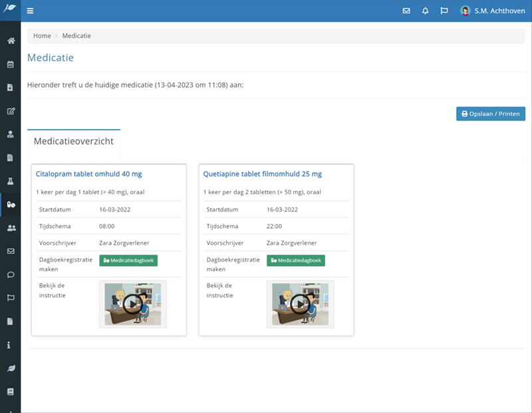Click the notification bell in header

click(426, 11)
